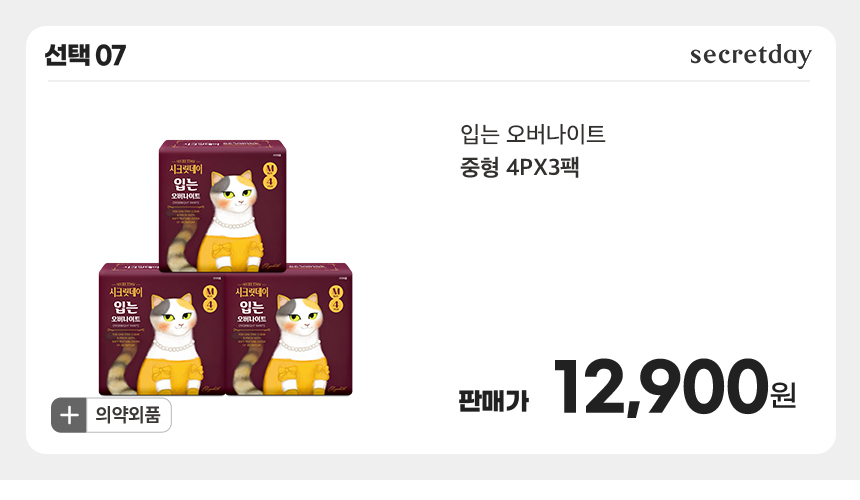Click the top product box in the stack
Screen dimensions: 860x500
pyautogui.click(x=223, y=206)
